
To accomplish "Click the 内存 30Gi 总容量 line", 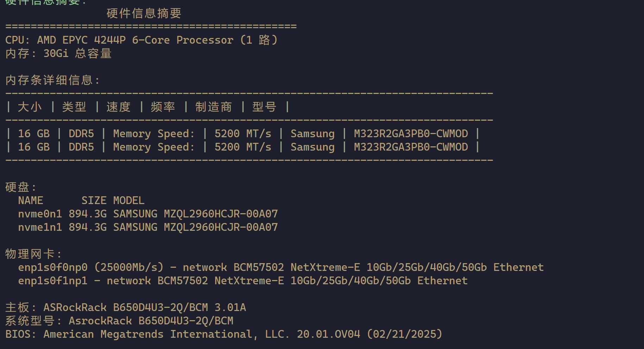I will point(58,53).
